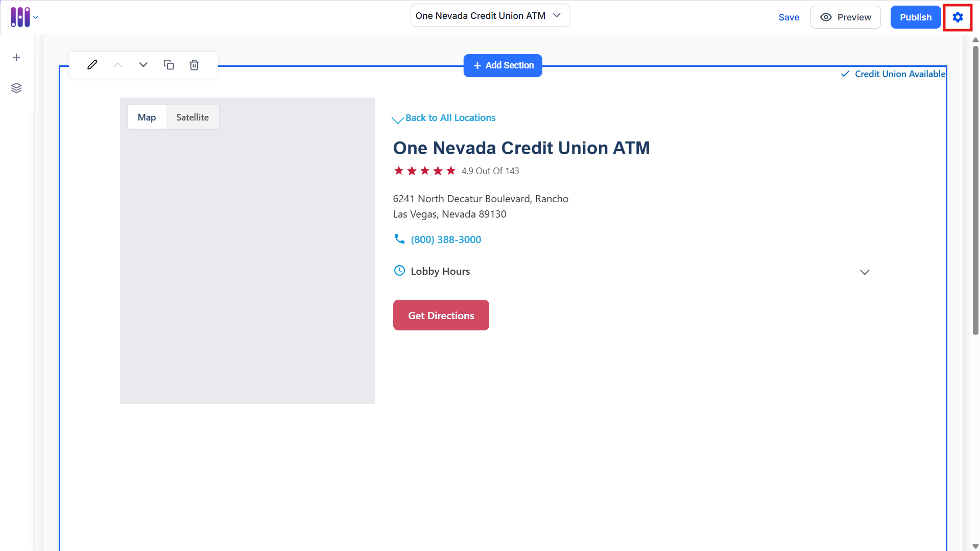Publish the page
This screenshot has height=551, width=980.
tap(916, 17)
